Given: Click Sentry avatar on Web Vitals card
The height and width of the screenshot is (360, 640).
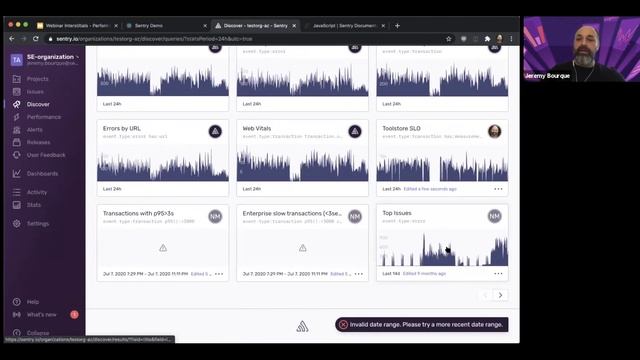Looking at the screenshot, I should (x=355, y=131).
